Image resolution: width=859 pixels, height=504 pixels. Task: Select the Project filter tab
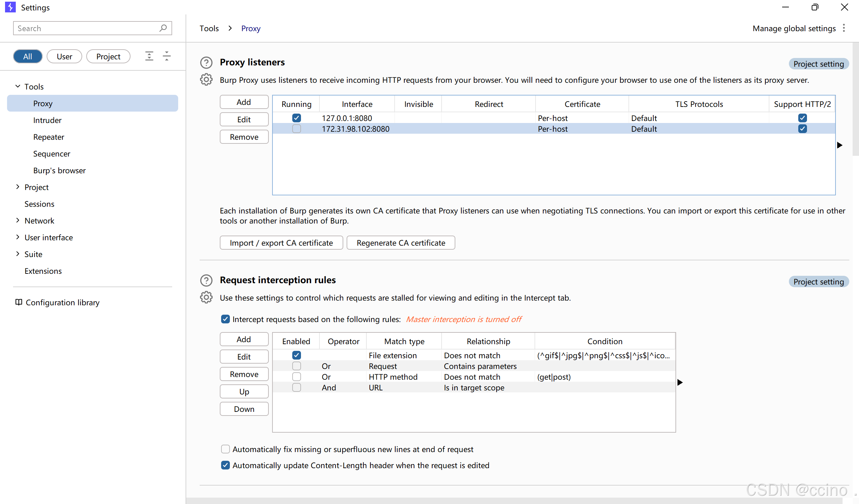108,57
